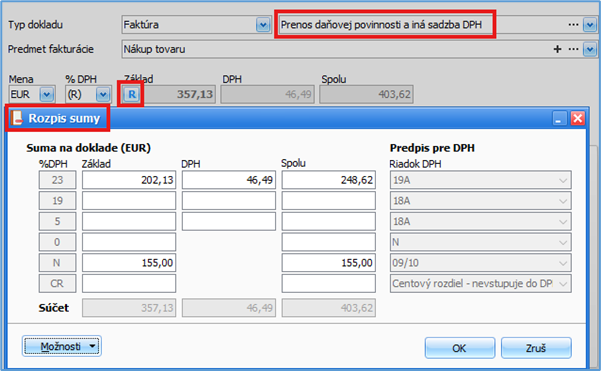Click the Súčet DPH total 46,49
Image resolution: width=601 pixels, height=371 pixels.
pyautogui.click(x=229, y=308)
